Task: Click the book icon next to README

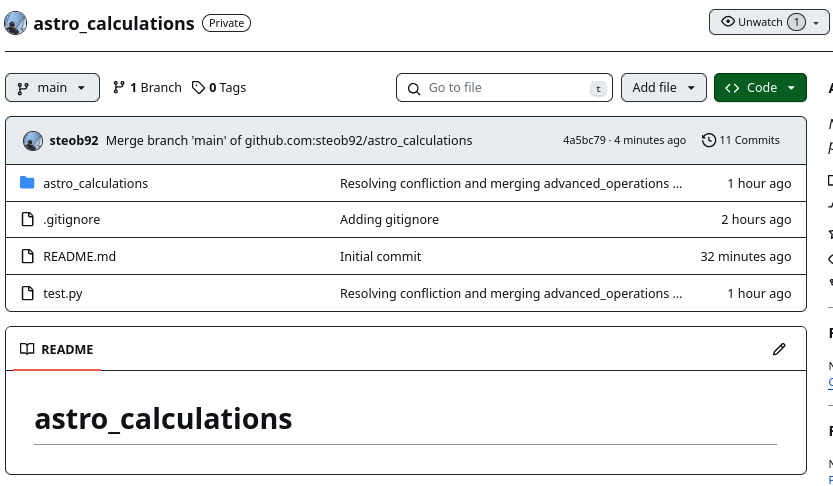Action: pos(27,349)
